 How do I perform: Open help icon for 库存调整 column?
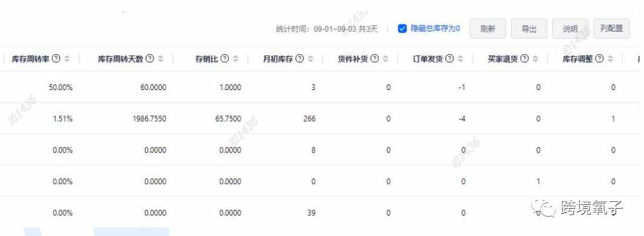tap(600, 59)
